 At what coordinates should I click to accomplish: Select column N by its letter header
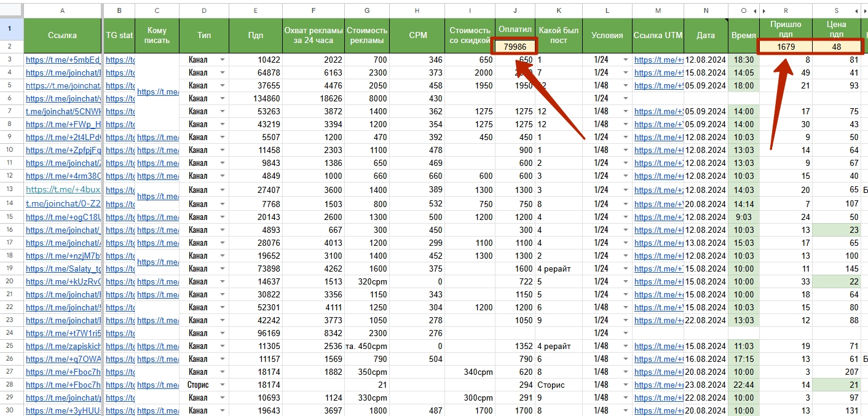[706, 11]
